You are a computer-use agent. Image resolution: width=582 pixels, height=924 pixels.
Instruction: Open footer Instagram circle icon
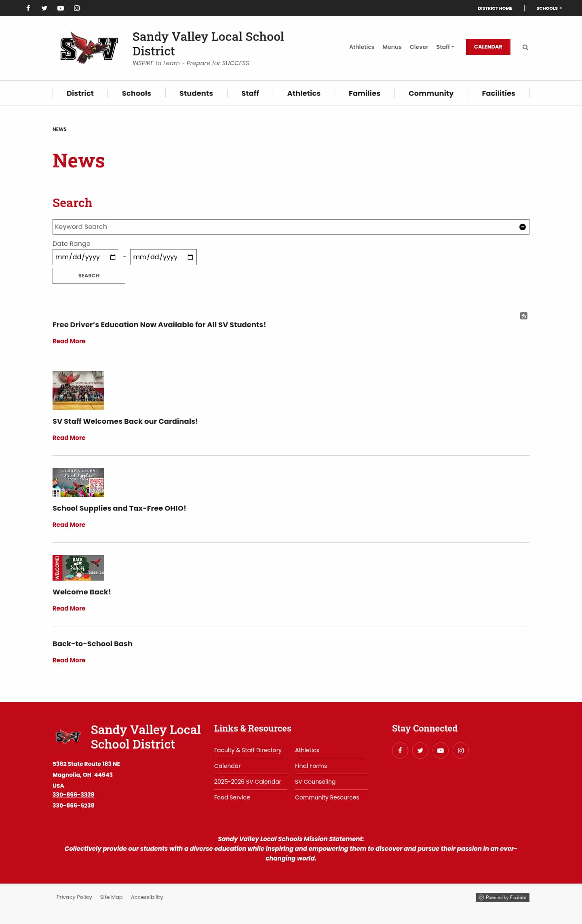pos(461,751)
